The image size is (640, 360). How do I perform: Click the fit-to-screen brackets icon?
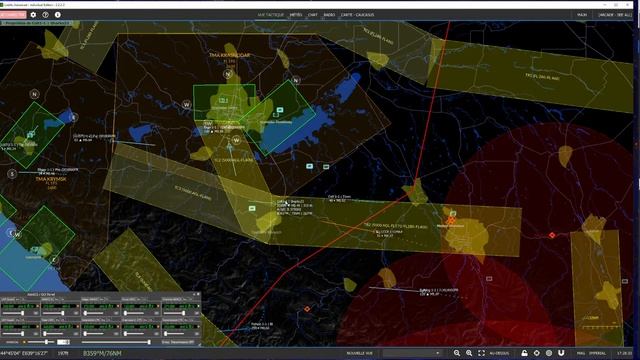[481, 353]
